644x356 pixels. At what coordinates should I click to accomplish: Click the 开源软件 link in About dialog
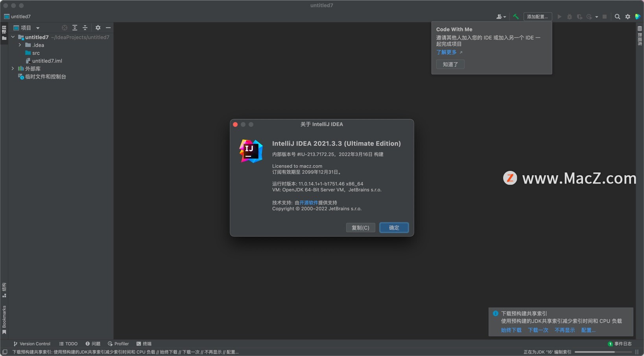pos(309,203)
